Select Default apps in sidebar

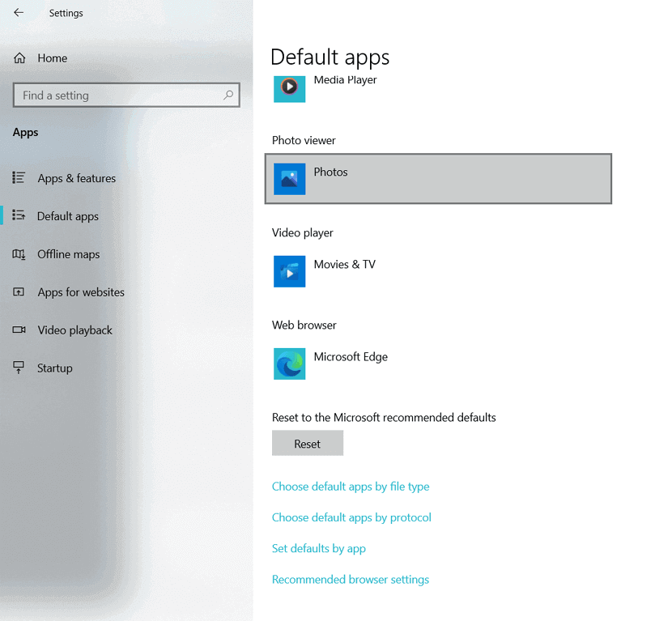click(x=68, y=216)
